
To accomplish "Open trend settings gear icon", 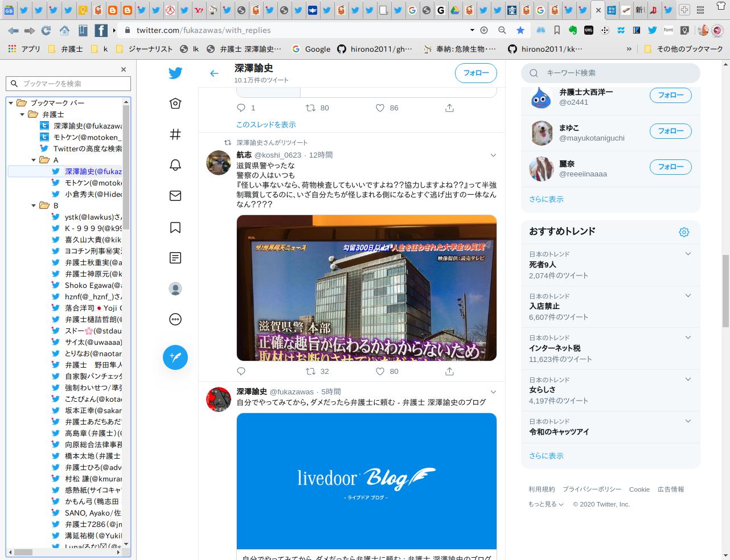I will point(684,232).
